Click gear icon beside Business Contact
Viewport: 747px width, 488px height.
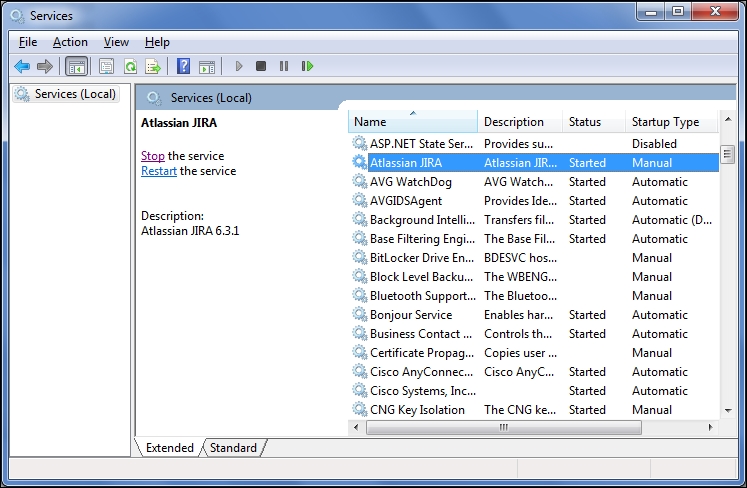tap(359, 334)
